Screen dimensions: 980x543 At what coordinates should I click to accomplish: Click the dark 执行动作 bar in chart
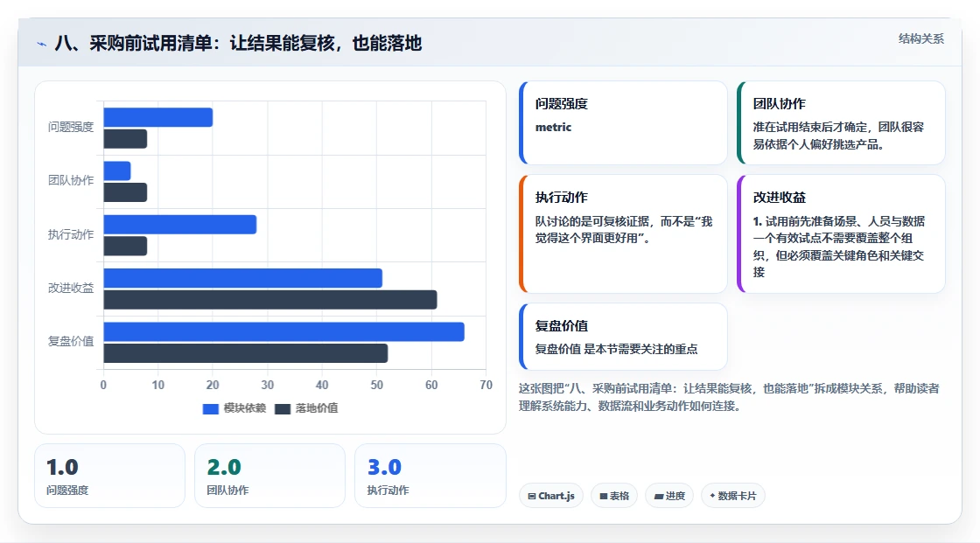pos(126,246)
